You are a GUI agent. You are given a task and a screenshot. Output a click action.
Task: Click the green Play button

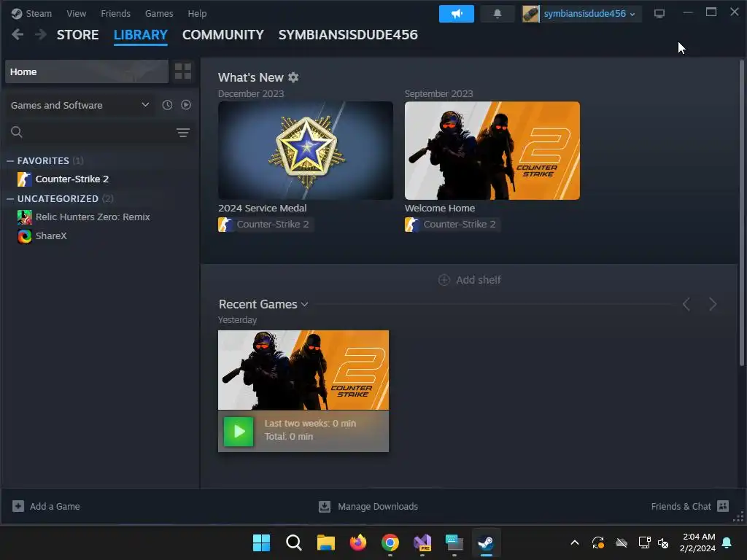[239, 432]
